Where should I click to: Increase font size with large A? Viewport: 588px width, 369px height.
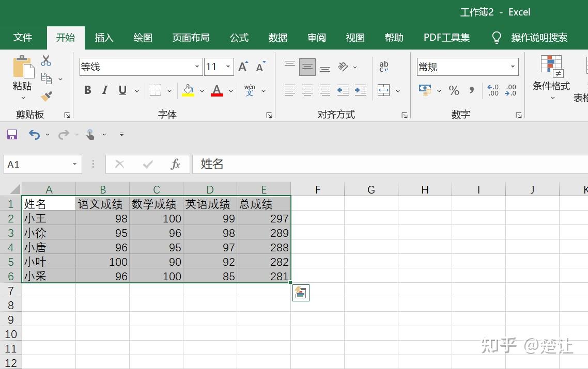click(243, 67)
